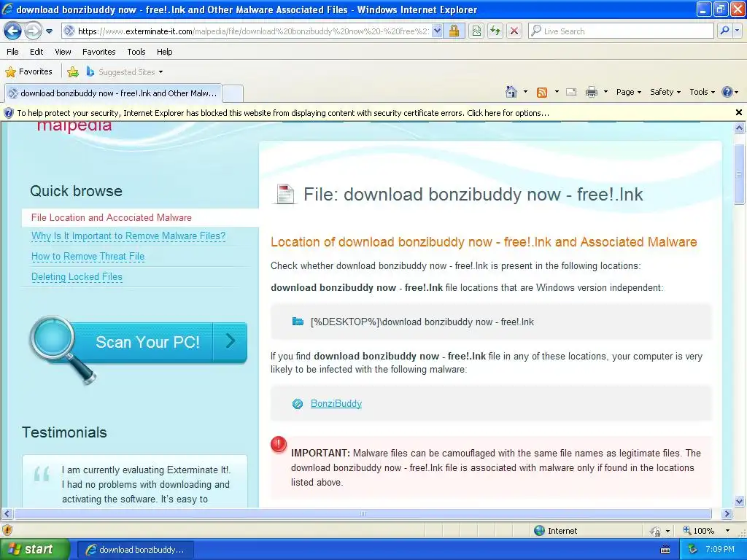Open the Favorites menu

(99, 52)
